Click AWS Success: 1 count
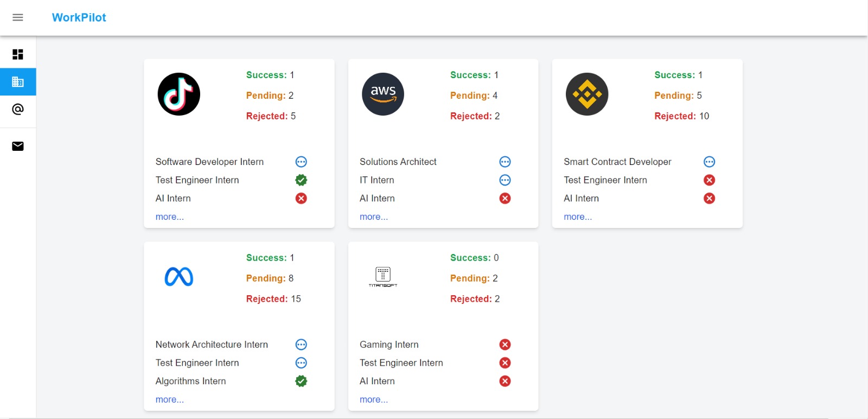The height and width of the screenshot is (419, 868). (474, 75)
